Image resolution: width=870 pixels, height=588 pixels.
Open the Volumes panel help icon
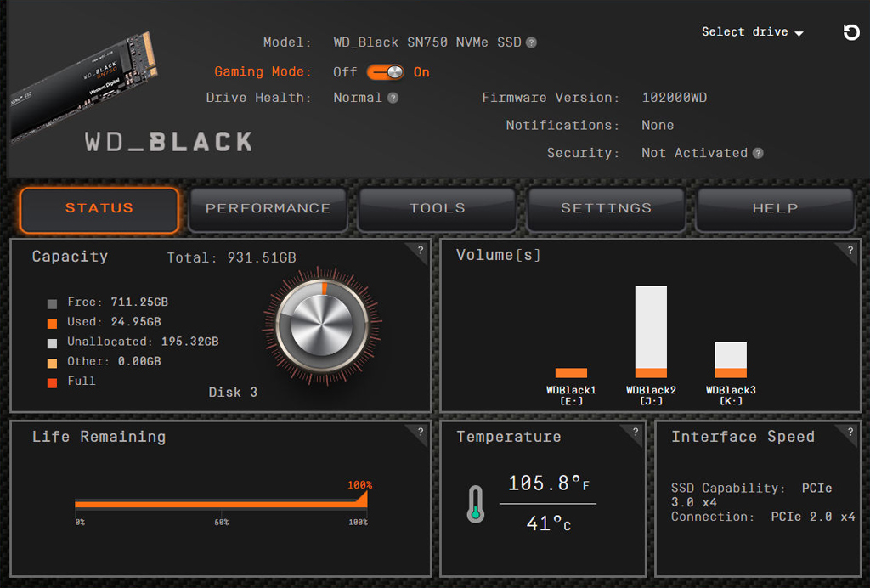(x=851, y=251)
